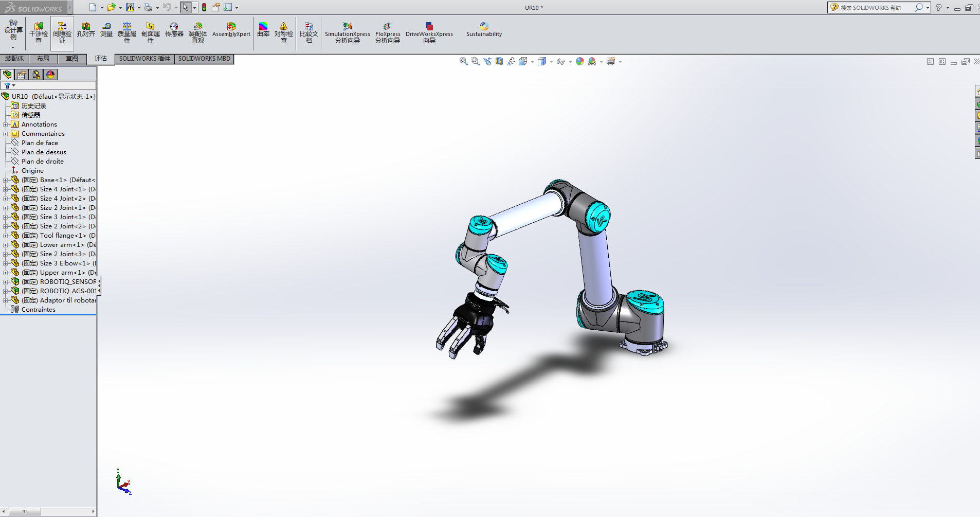The height and width of the screenshot is (517, 980).
Task: Launch 装配体直观 assembly visualization
Action: 198,32
